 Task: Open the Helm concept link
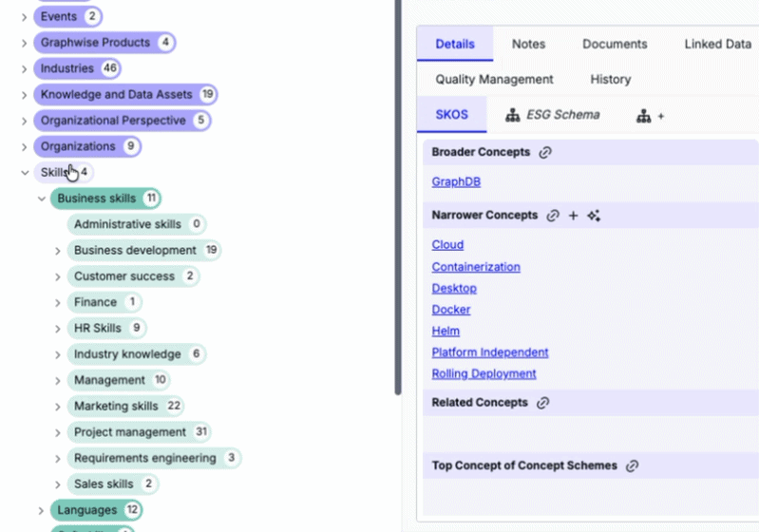coord(446,331)
